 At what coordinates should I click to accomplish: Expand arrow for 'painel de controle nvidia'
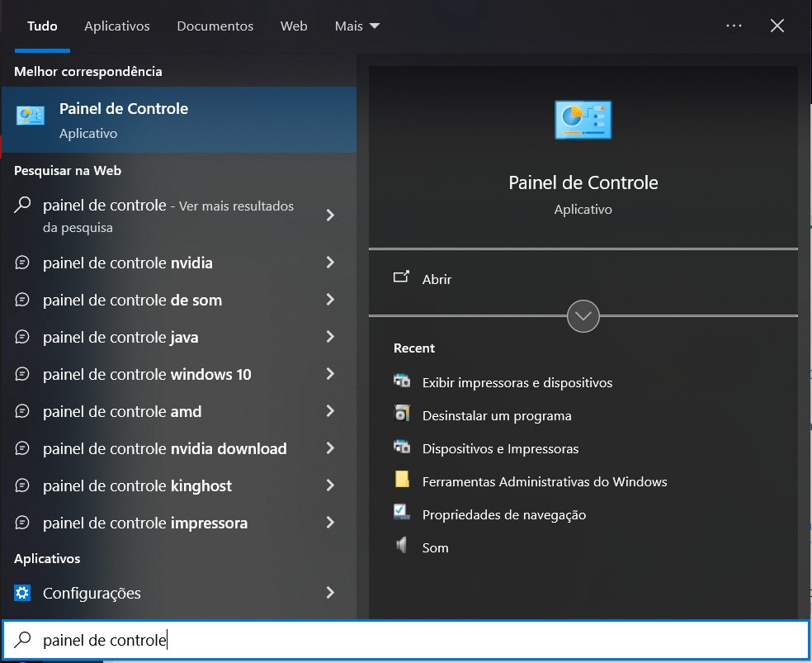click(x=330, y=263)
